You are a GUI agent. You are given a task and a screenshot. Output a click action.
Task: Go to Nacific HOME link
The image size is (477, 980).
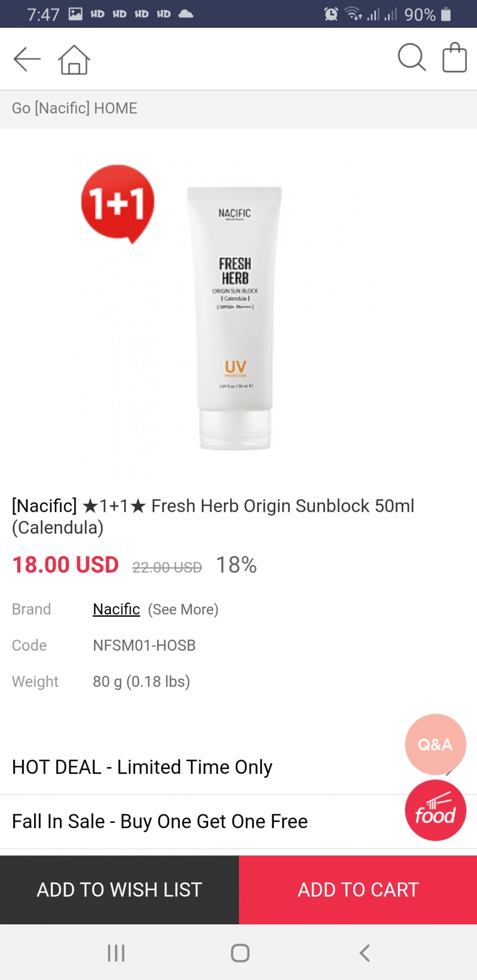coord(74,108)
